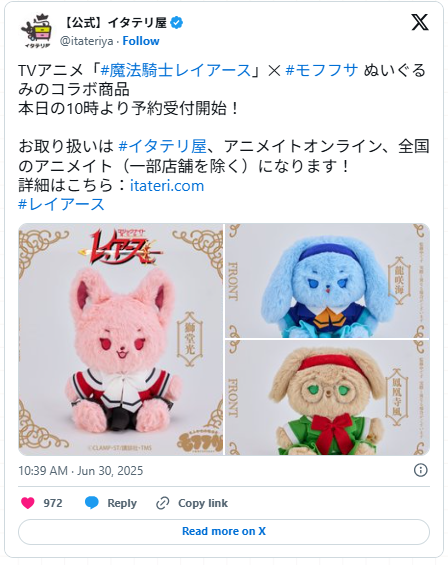Open the #イタテリ屋 hashtag link
The height and width of the screenshot is (565, 448).
coord(162,147)
